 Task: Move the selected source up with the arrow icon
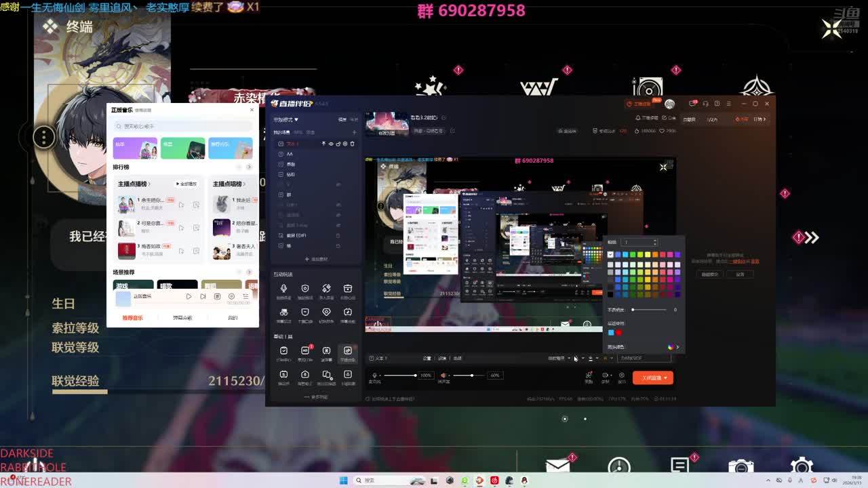323,144
